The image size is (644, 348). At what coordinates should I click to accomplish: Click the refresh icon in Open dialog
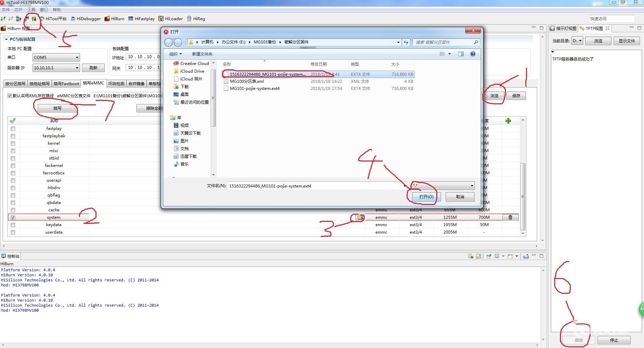406,42
